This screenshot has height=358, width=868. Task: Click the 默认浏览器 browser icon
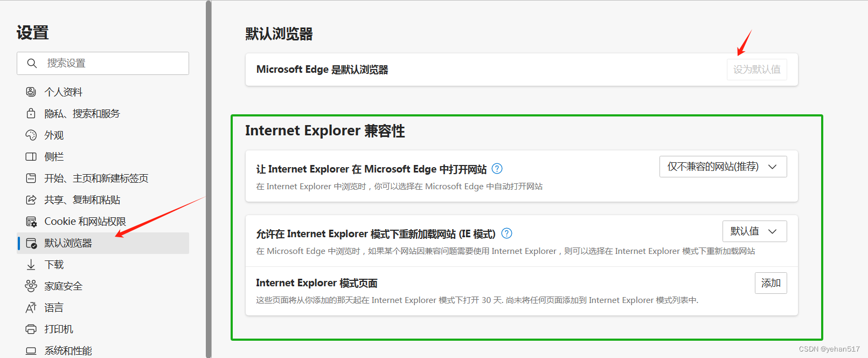31,243
